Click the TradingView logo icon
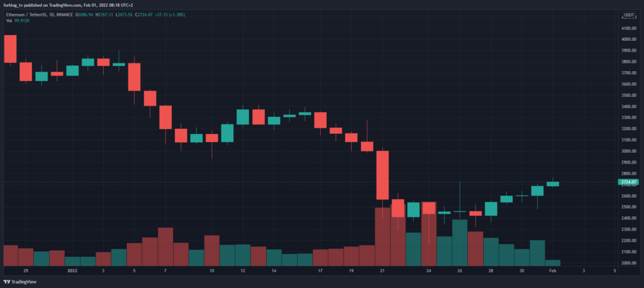644x288 pixels. [8, 281]
